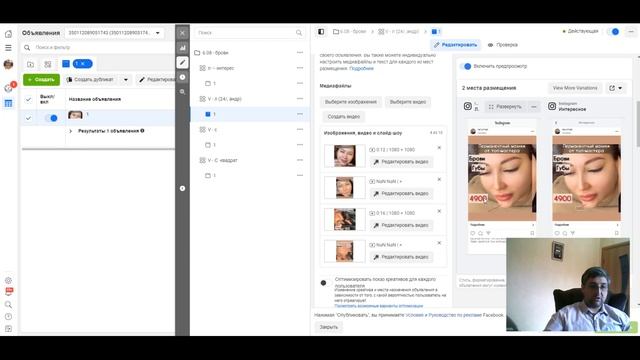Remove the blue selection pill '1 ×'
Image resolution: width=640 pixels, height=360 pixels.
coord(82,64)
